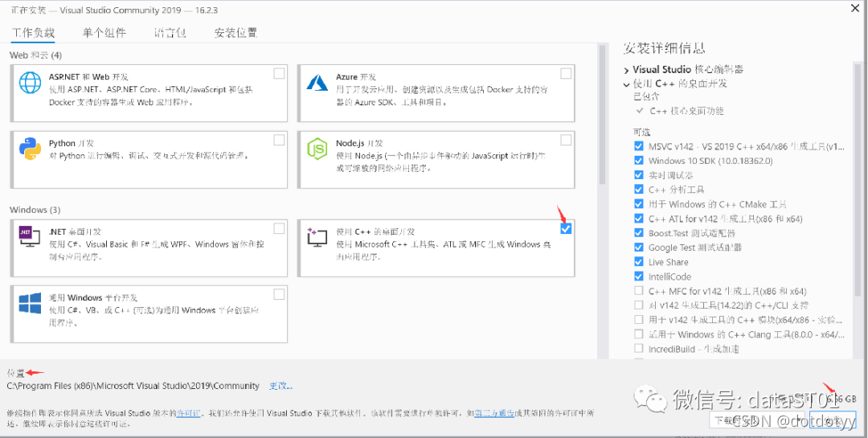Enable the Node.js development workload checkbox
Screen dimensions: 868x438
point(566,140)
